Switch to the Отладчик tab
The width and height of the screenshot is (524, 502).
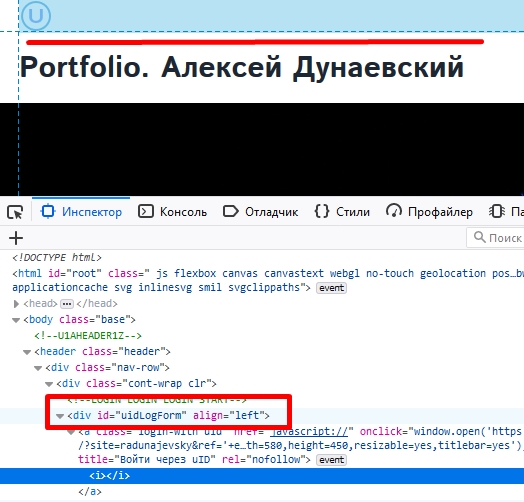(x=260, y=212)
